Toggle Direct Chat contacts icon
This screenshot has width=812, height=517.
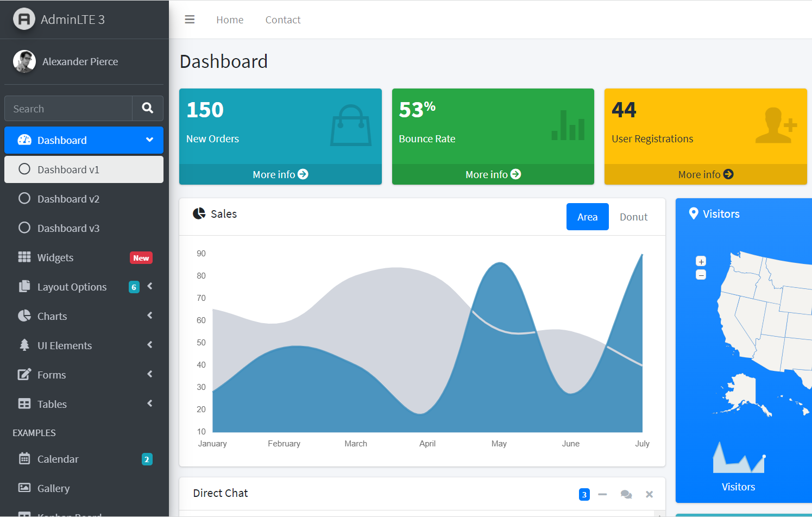[x=626, y=494]
